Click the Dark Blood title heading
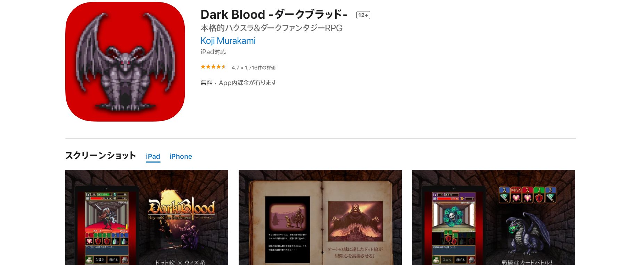This screenshot has width=644, height=265. click(x=274, y=15)
